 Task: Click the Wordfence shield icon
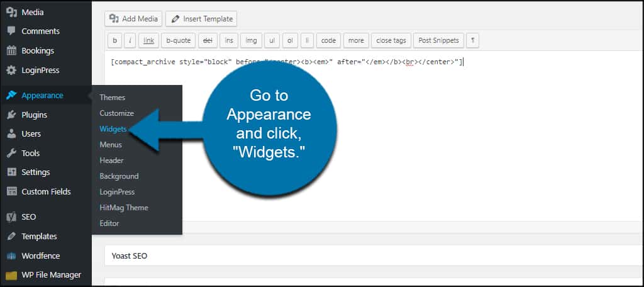pyautogui.click(x=11, y=256)
